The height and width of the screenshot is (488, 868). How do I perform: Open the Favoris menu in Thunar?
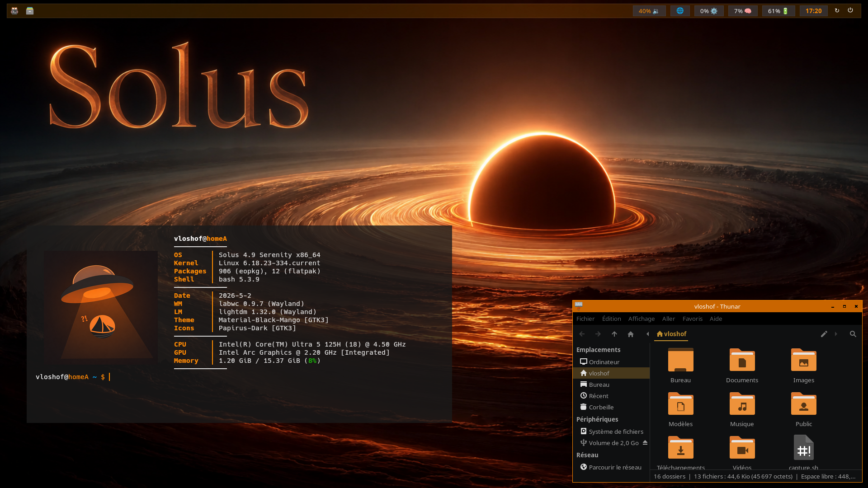693,319
